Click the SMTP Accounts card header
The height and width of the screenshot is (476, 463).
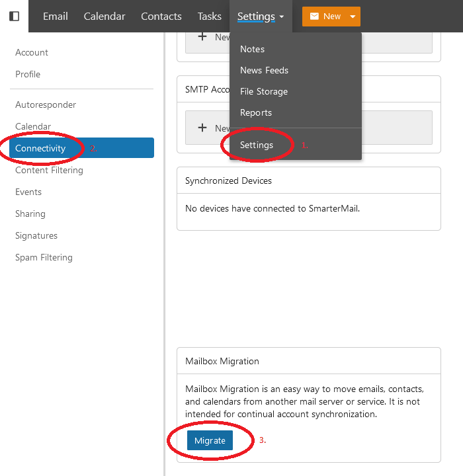pos(208,89)
